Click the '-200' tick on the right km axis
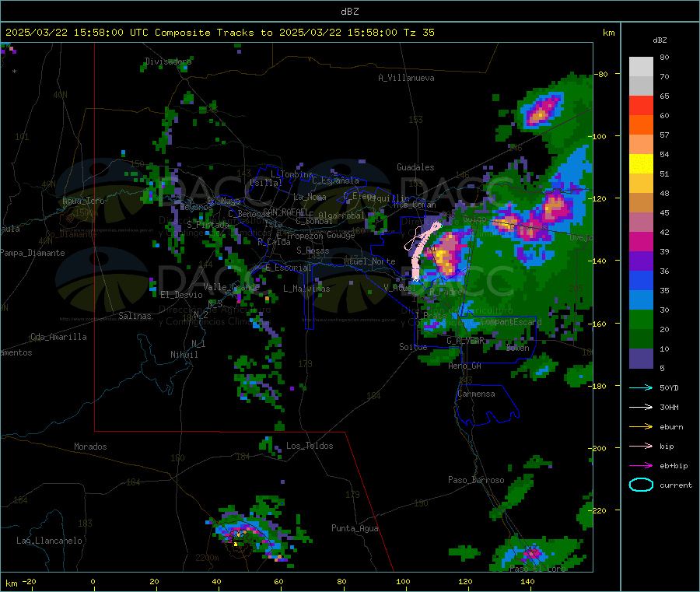The image size is (700, 592). tap(597, 448)
